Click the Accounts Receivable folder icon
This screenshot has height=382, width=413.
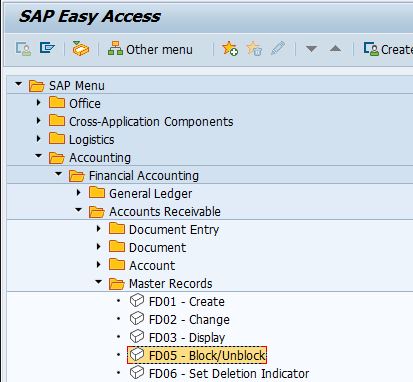(x=97, y=212)
